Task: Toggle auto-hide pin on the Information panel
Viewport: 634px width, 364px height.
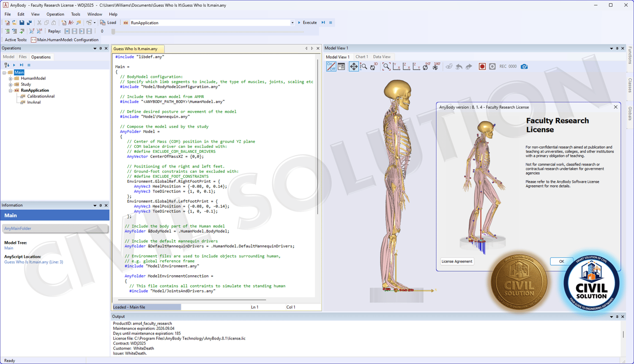Action: 101,206
